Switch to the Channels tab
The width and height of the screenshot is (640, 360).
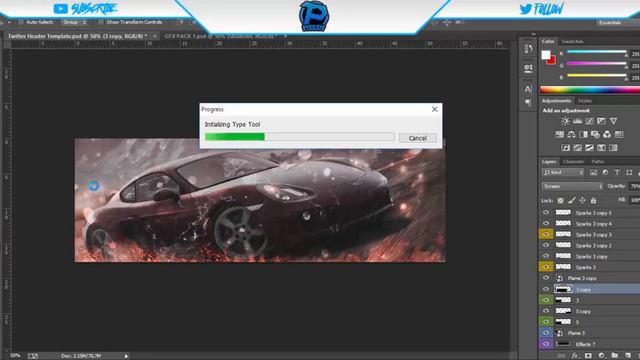[573, 162]
